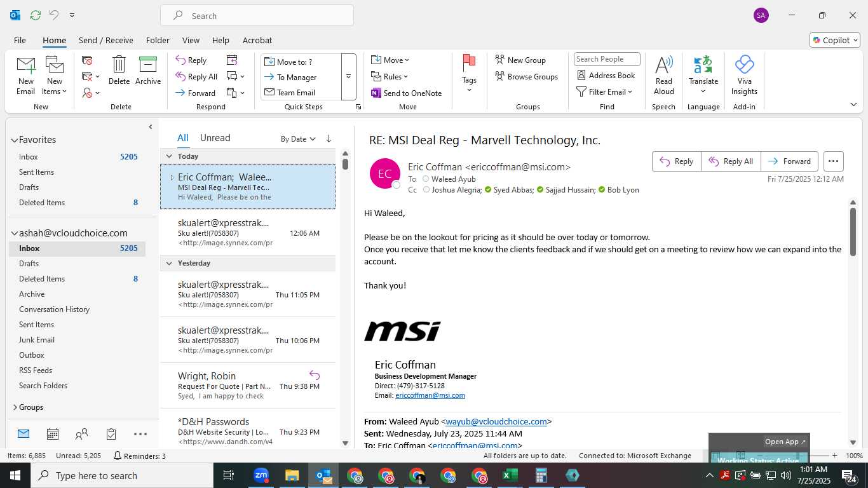Open the Tags flag icon

click(x=469, y=73)
